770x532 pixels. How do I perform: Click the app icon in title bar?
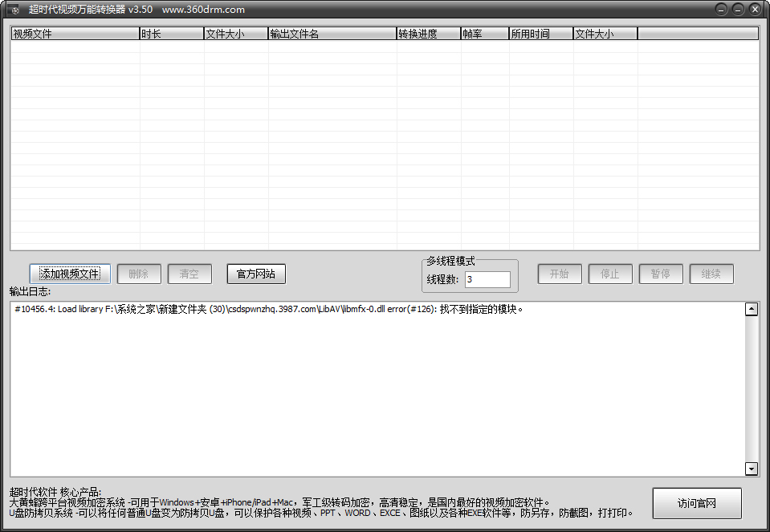14,10
